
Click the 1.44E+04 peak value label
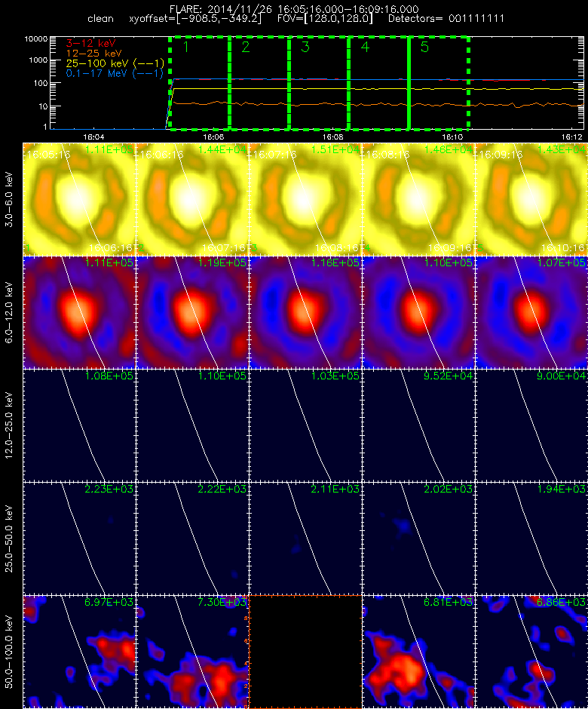pos(222,149)
